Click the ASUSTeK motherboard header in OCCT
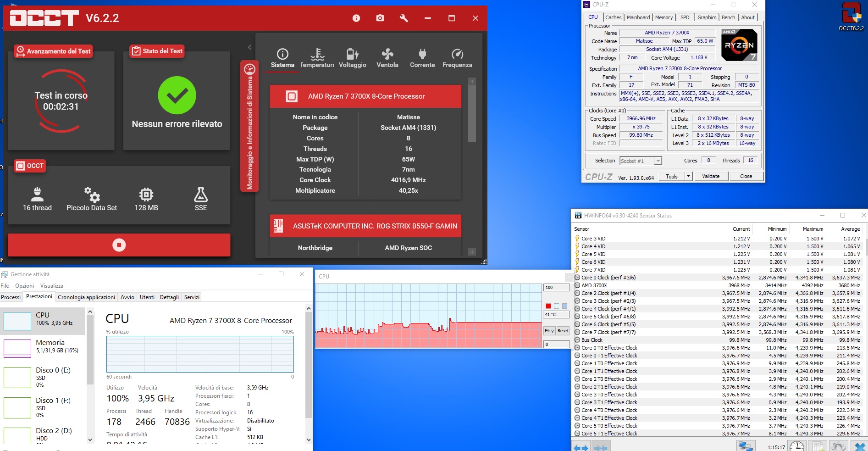The image size is (868, 451). click(365, 226)
